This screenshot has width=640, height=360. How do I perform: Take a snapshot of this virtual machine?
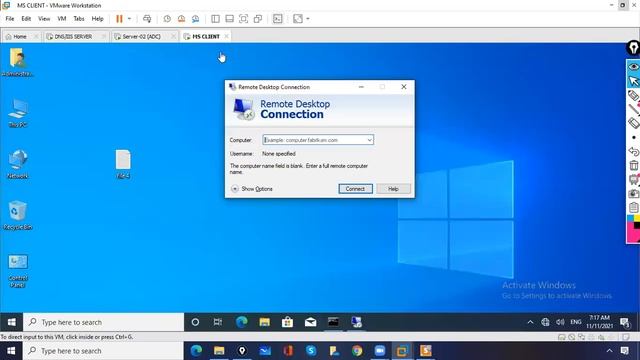167,19
